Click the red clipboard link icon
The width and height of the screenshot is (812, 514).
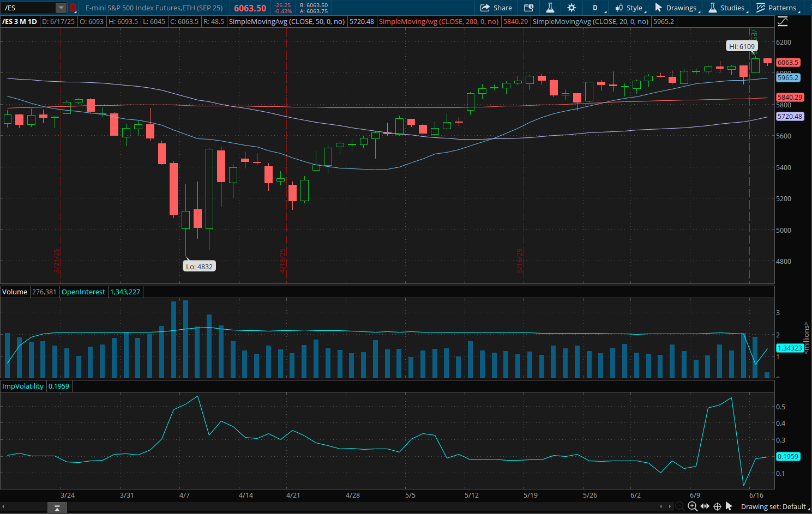coord(73,8)
